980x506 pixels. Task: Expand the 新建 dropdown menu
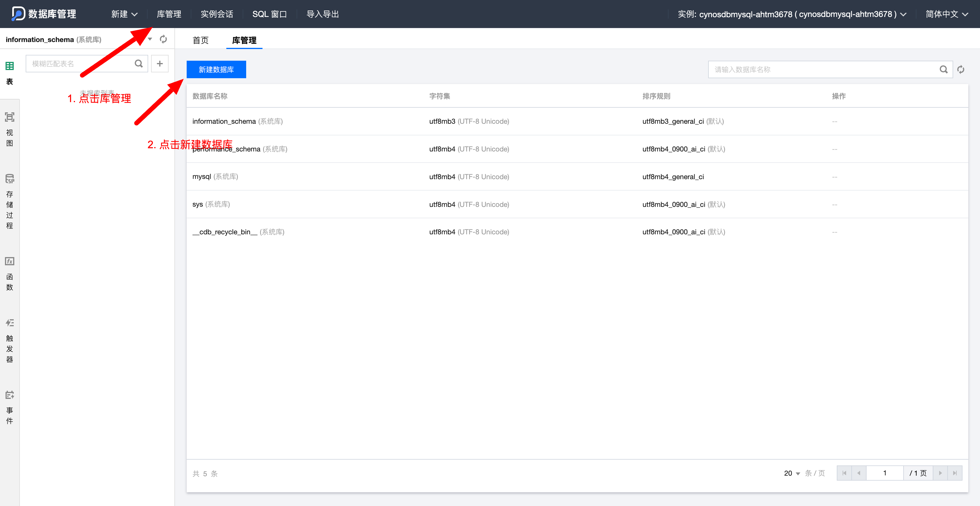pos(124,14)
